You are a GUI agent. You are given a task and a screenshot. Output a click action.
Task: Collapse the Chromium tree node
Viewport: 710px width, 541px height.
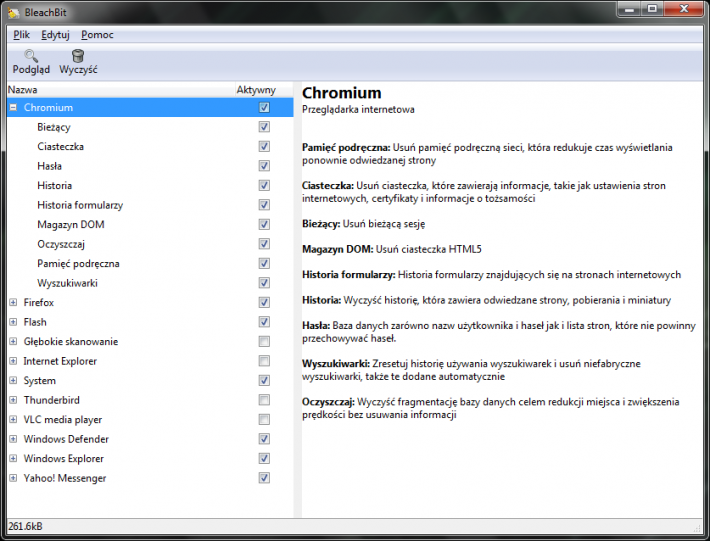pos(13,107)
